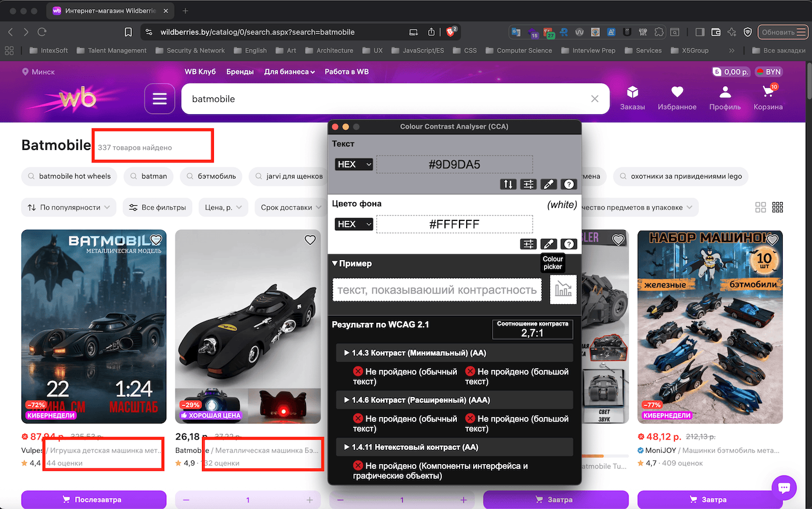The width and height of the screenshot is (812, 509).
Task: Expand the 1.4.3 Контраст (Минимальный) section
Action: point(346,353)
